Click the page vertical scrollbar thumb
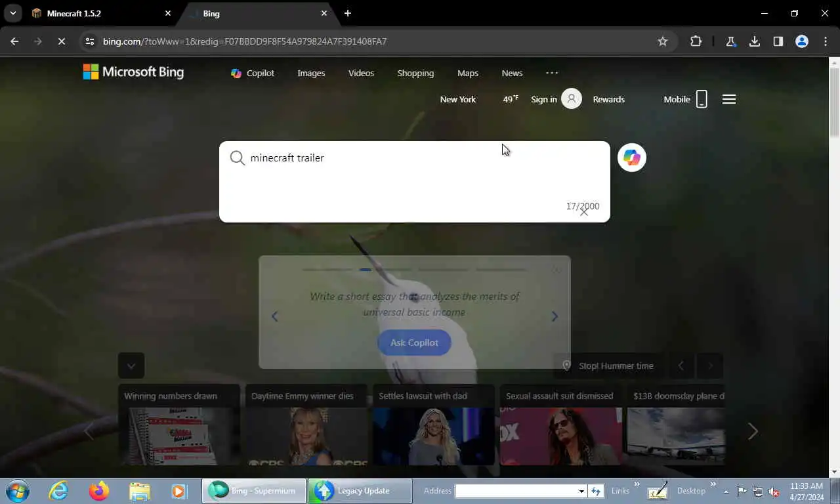The width and height of the screenshot is (840, 504). (834, 103)
